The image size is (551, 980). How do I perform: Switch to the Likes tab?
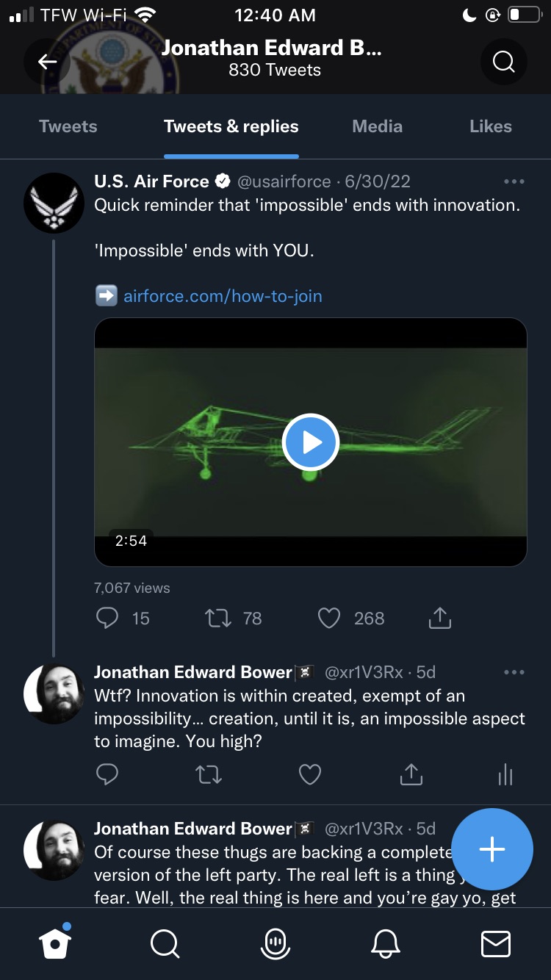490,126
